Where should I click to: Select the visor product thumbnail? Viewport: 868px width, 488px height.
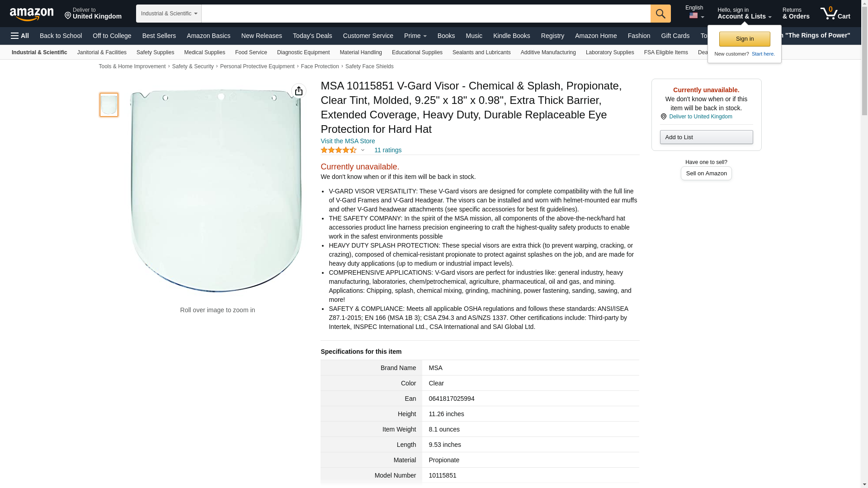click(x=109, y=105)
